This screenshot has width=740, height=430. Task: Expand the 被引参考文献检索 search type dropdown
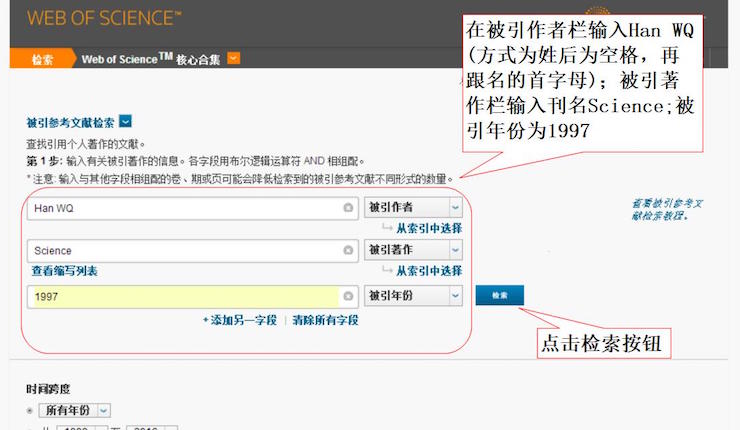click(125, 122)
